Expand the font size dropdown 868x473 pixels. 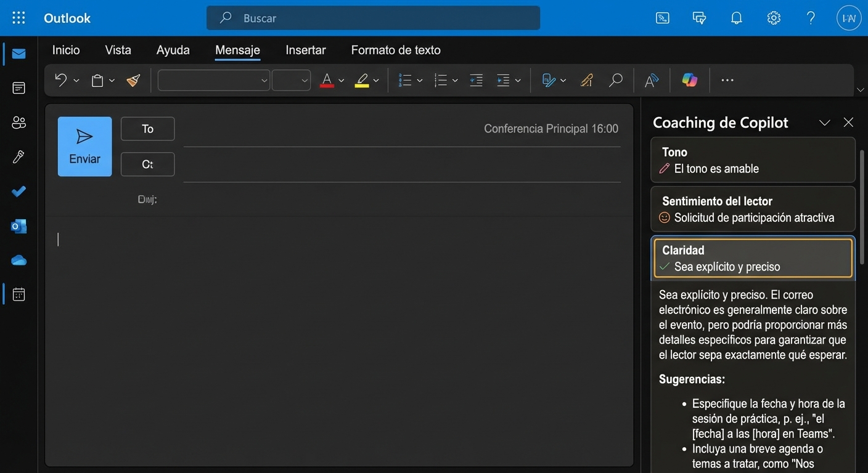point(291,80)
